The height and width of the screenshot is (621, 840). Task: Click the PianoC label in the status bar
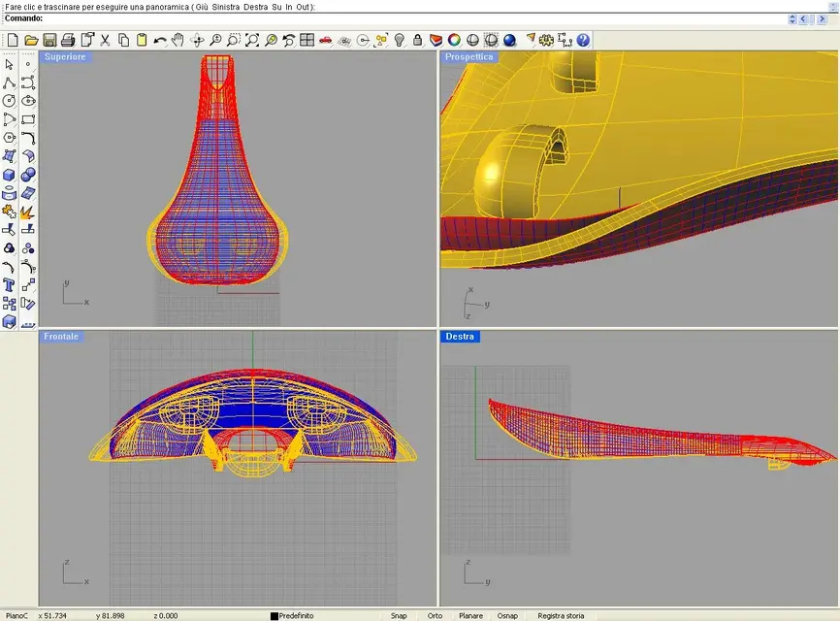(16, 615)
